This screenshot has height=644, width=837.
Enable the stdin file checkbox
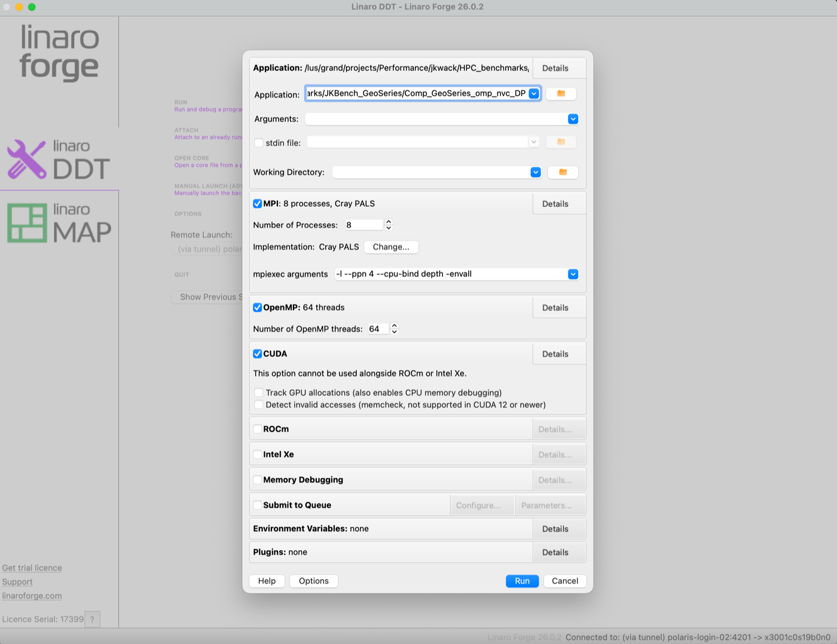tap(259, 143)
